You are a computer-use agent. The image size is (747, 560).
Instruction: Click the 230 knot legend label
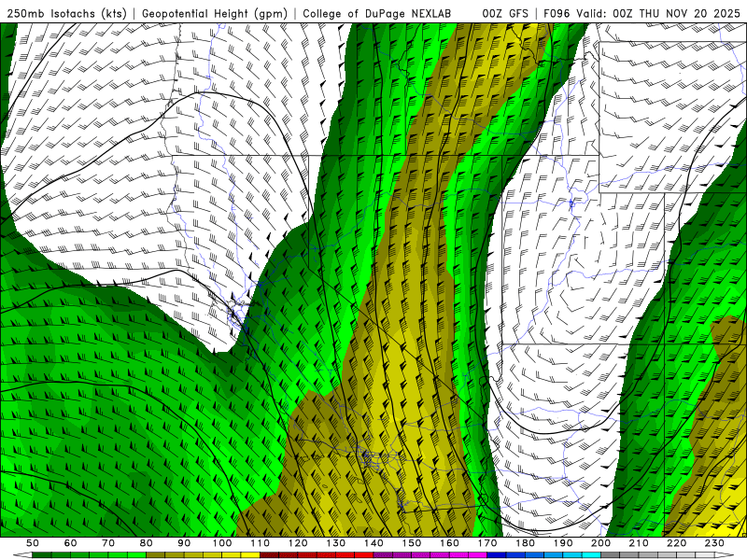[x=714, y=543]
